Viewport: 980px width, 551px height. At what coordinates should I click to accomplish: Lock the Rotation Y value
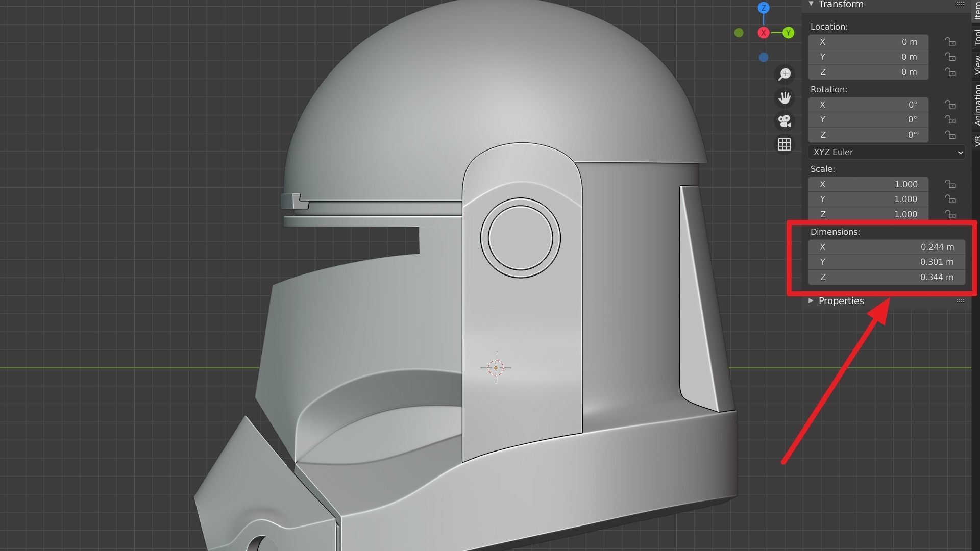tap(950, 119)
